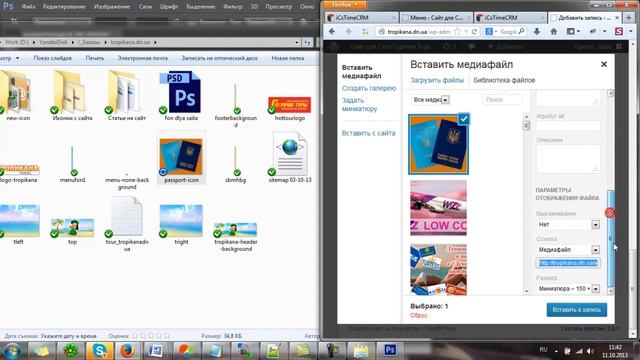Rate file with the first star
Screen dimensions: 640x360
coord(135,336)
